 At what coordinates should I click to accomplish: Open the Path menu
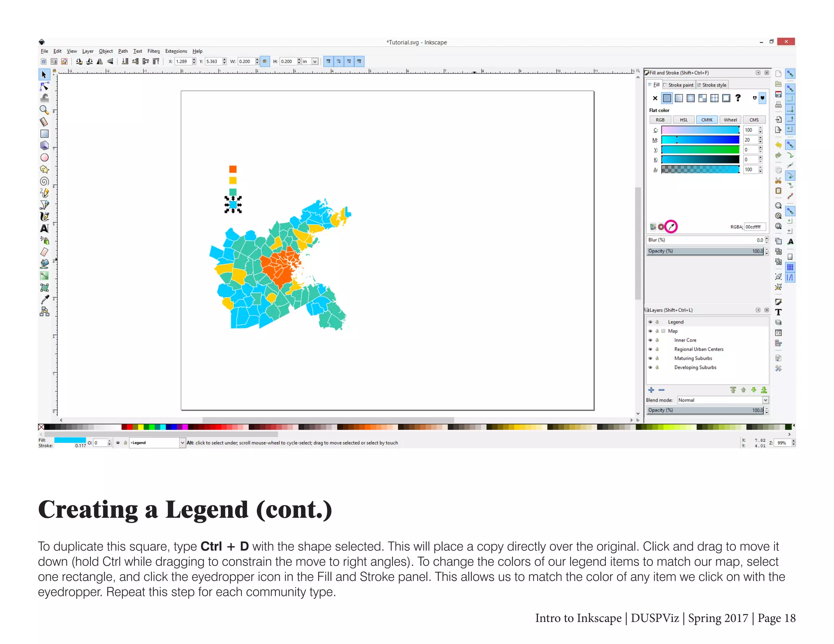coord(123,51)
